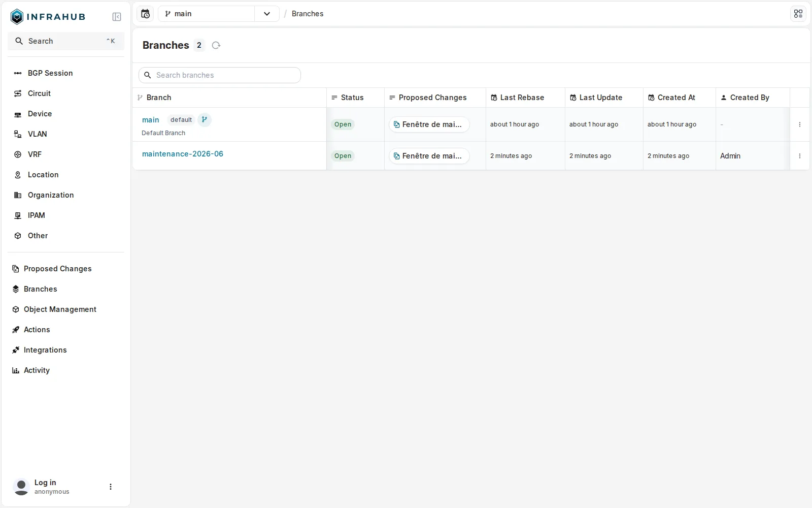Open row actions for the main branch

click(x=800, y=124)
